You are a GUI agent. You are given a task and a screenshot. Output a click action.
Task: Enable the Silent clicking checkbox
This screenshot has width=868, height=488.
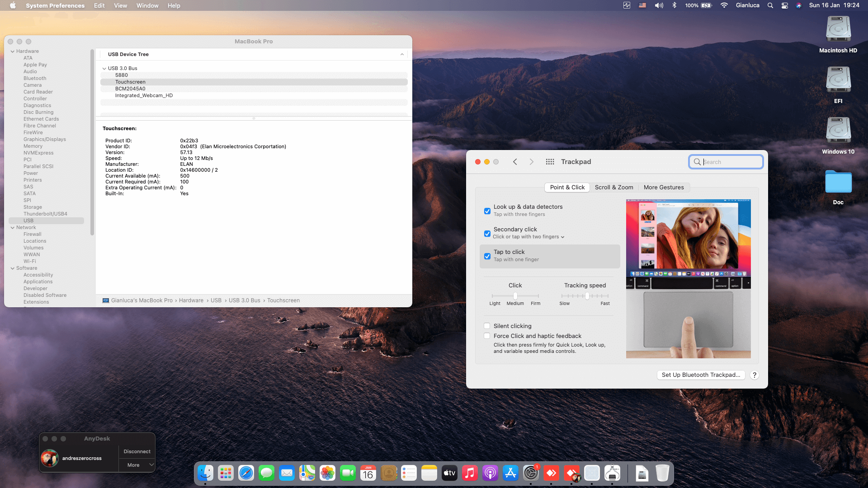(x=487, y=326)
